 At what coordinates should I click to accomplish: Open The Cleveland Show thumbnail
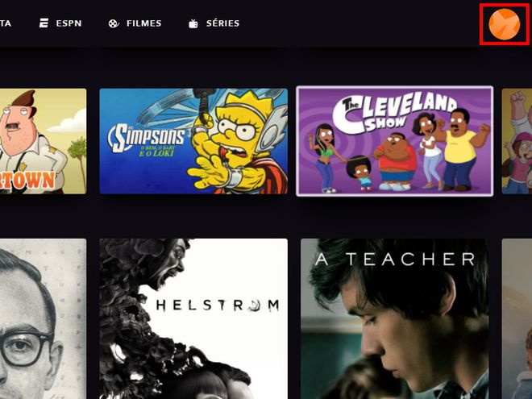pyautogui.click(x=395, y=141)
